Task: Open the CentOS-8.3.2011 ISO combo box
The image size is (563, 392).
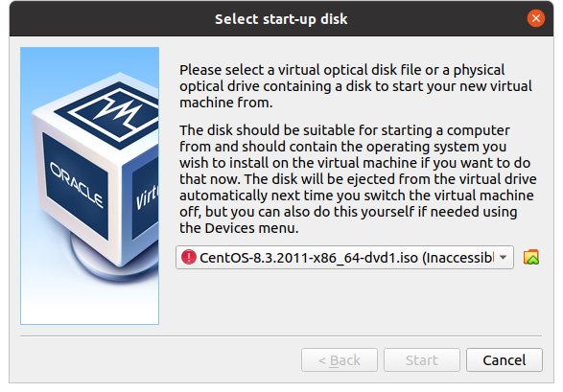Action: coord(344,257)
